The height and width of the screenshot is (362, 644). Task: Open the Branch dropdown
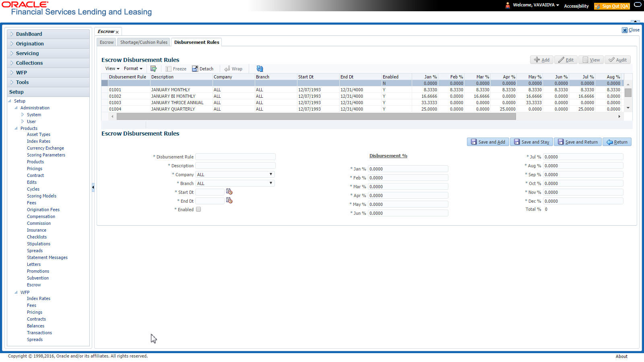[235, 183]
